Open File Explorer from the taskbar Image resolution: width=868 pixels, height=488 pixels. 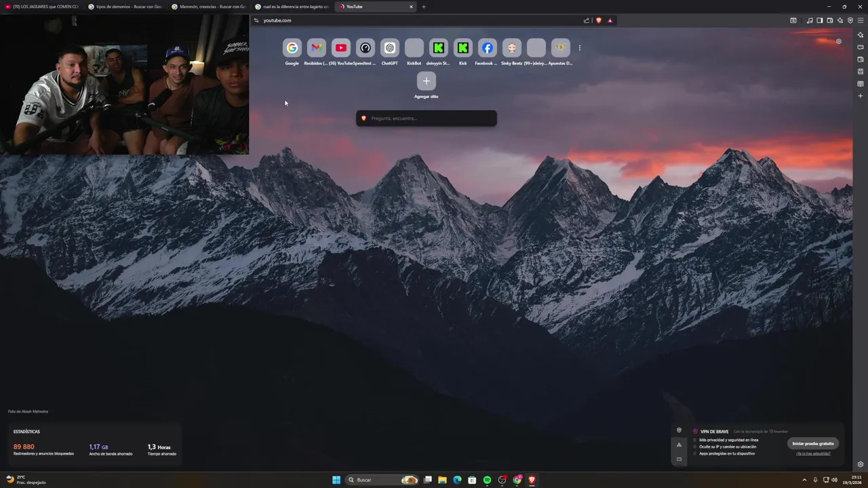click(442, 480)
